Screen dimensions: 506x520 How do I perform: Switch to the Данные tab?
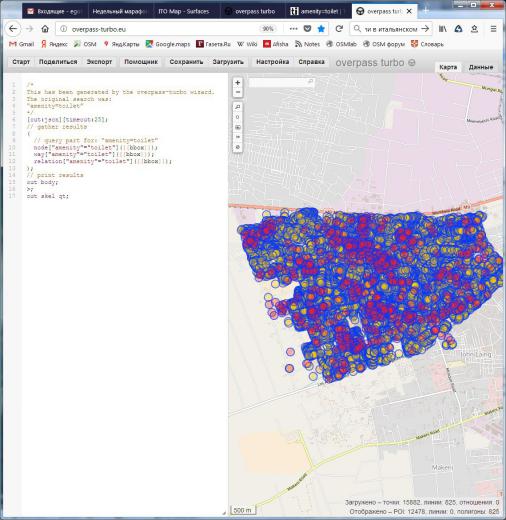(x=481, y=67)
